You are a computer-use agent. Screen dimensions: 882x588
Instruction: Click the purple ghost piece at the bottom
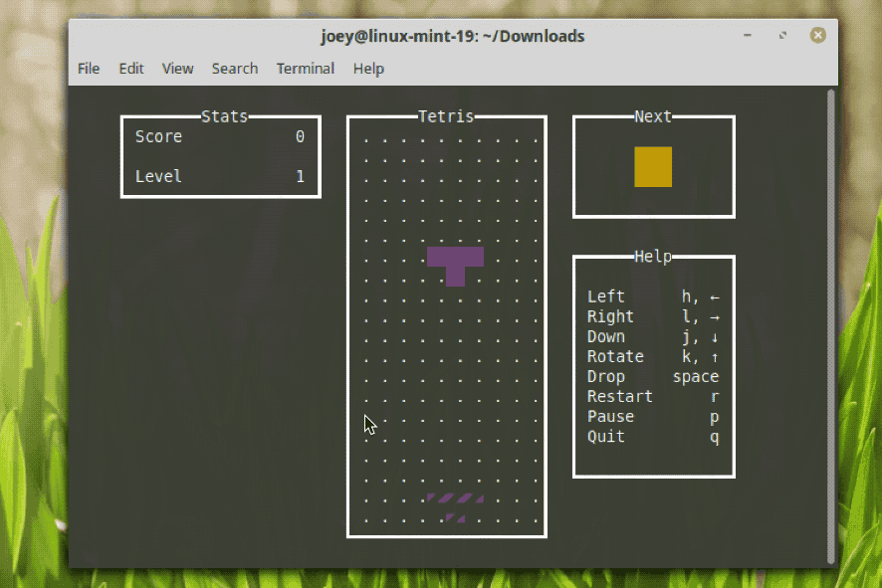tap(455, 508)
